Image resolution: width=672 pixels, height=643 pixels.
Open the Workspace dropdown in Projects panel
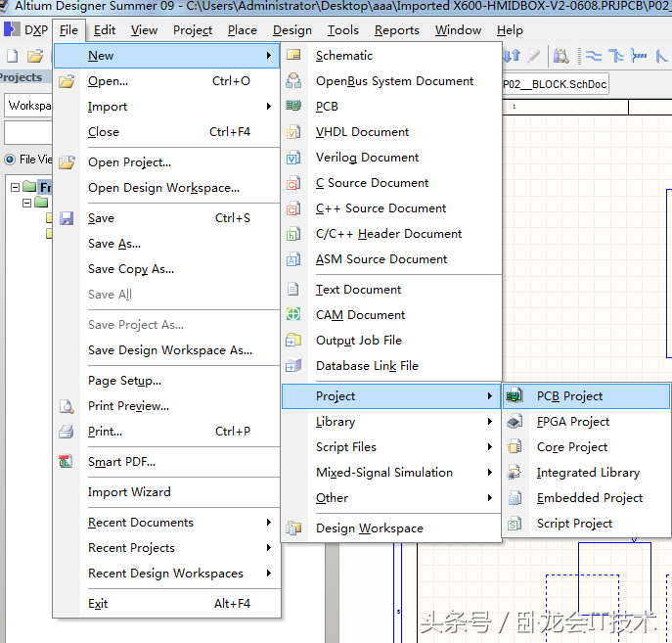tap(28, 106)
